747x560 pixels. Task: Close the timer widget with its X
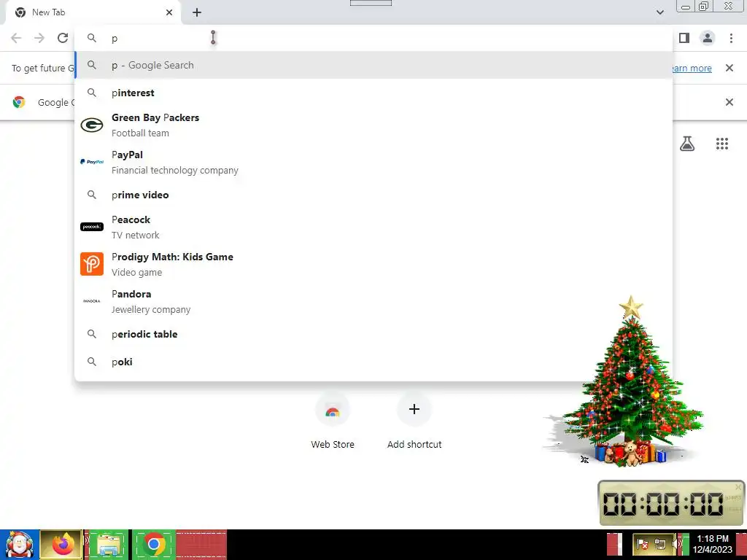(738, 486)
